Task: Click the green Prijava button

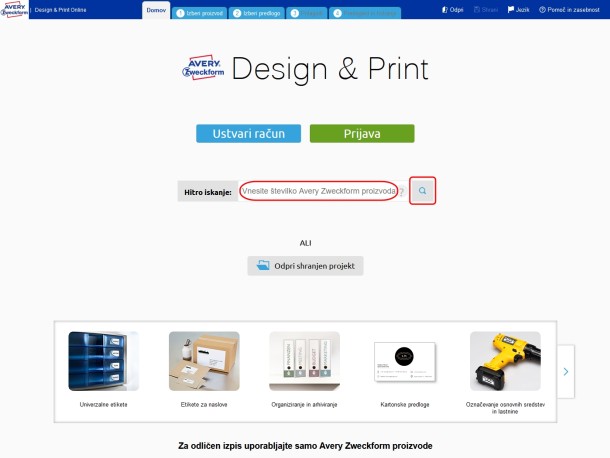Action: 362,133
